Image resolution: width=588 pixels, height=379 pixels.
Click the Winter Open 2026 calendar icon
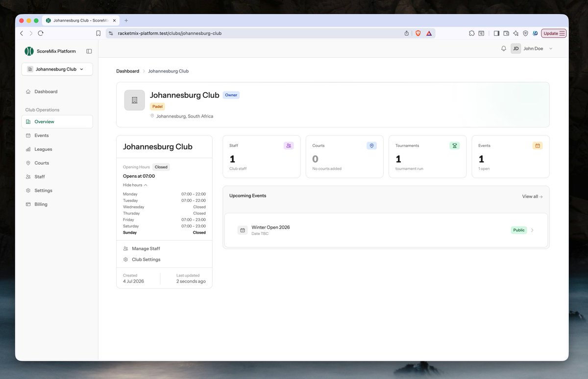pos(243,230)
